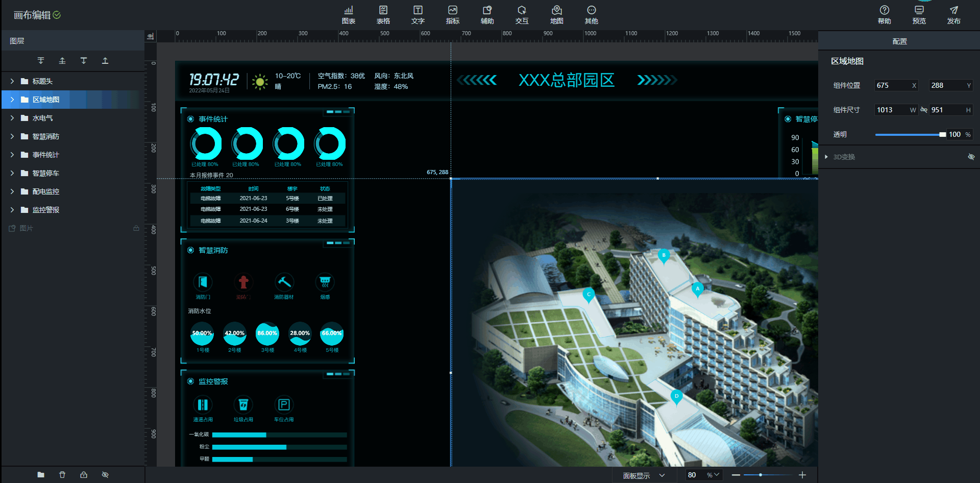This screenshot has height=483, width=980.
Task: Select the 智慧消防 layer
Action: tap(46, 136)
